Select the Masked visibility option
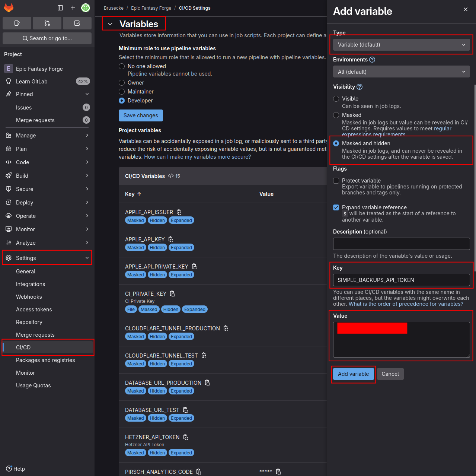The width and height of the screenshot is (476, 476). point(336,115)
